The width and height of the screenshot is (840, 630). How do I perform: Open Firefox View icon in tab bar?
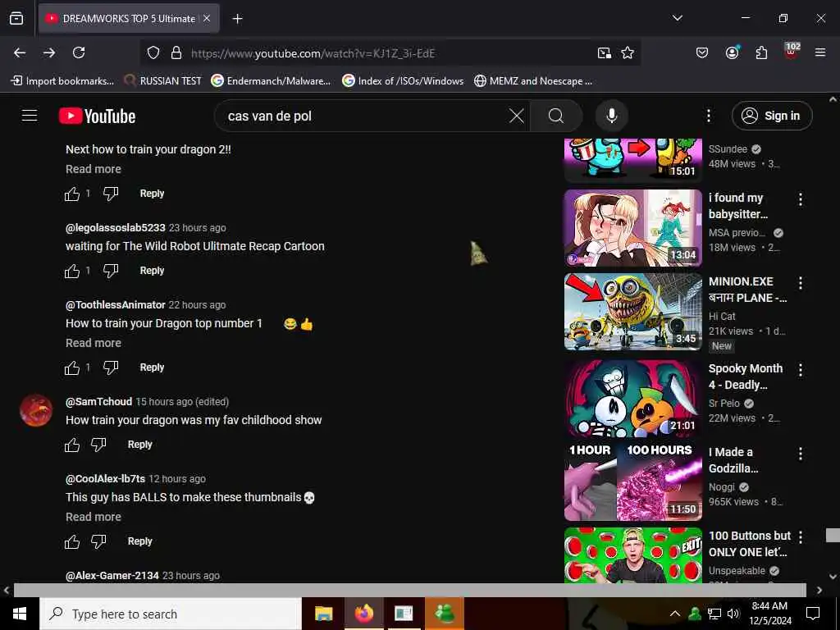coord(16,18)
